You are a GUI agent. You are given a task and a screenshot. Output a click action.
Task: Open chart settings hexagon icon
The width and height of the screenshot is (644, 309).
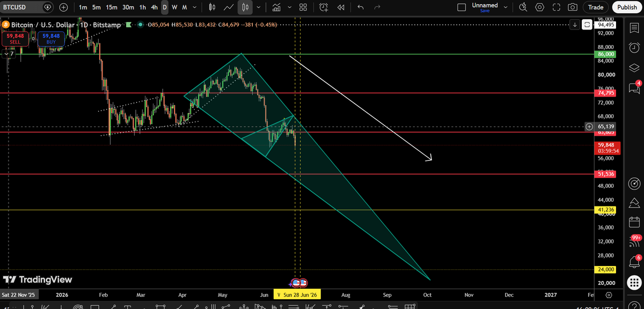coord(540,8)
